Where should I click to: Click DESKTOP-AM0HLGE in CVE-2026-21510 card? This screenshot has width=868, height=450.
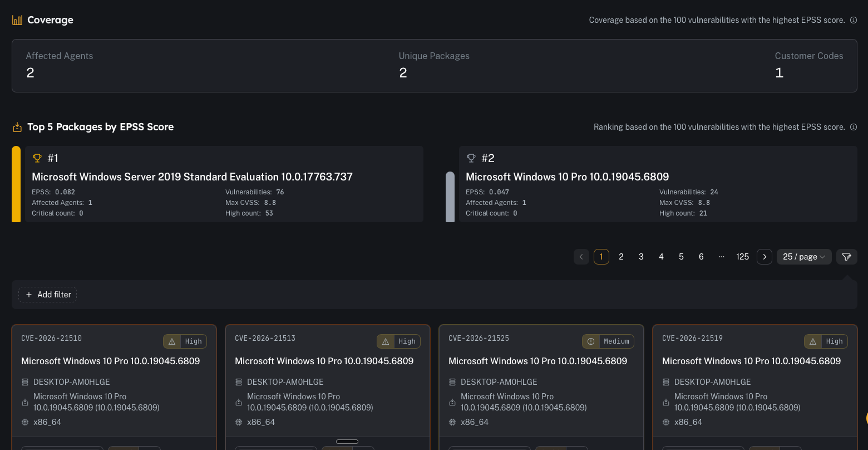coord(72,382)
